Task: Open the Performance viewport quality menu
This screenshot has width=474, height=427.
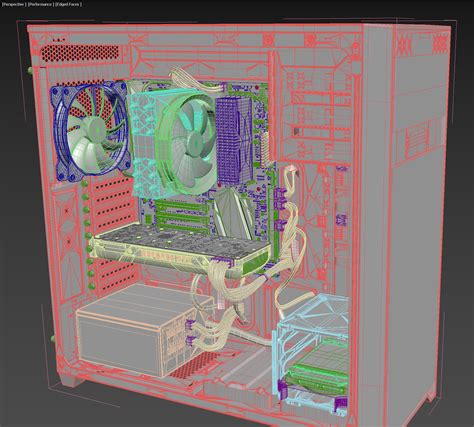Action: (x=40, y=4)
